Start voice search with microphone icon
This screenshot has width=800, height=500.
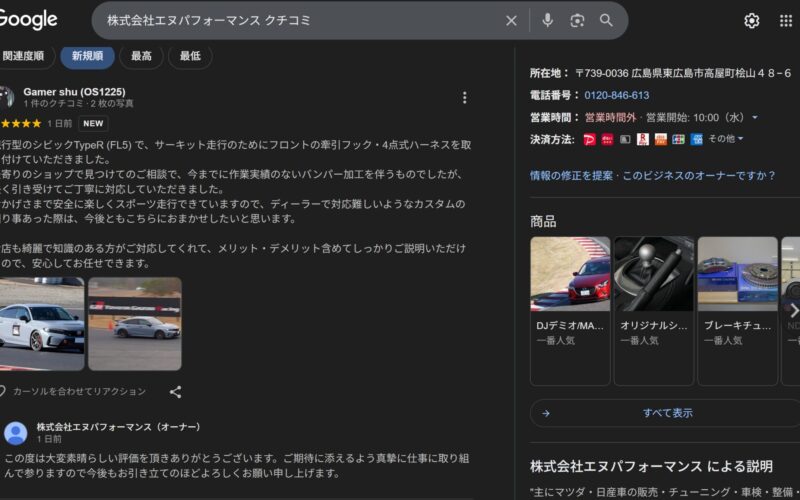(547, 20)
